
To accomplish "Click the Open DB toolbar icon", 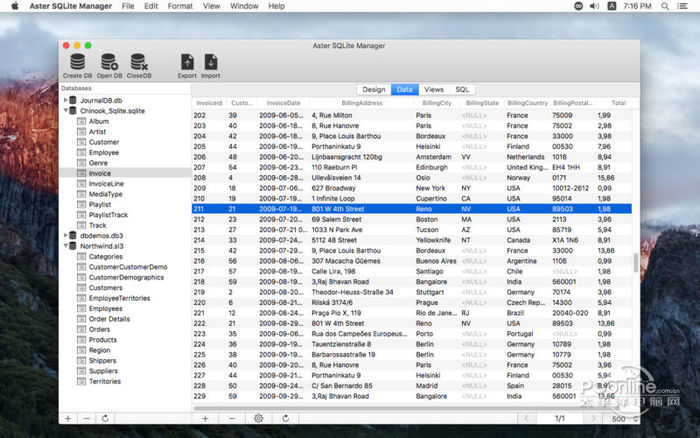I will [x=109, y=62].
